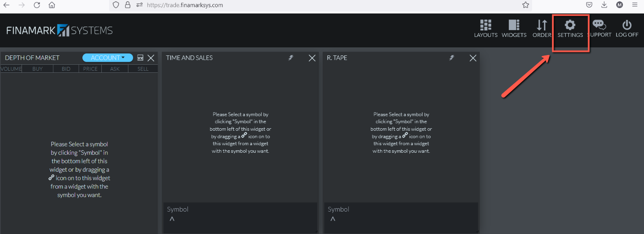Click the Order arrows icon

542,25
